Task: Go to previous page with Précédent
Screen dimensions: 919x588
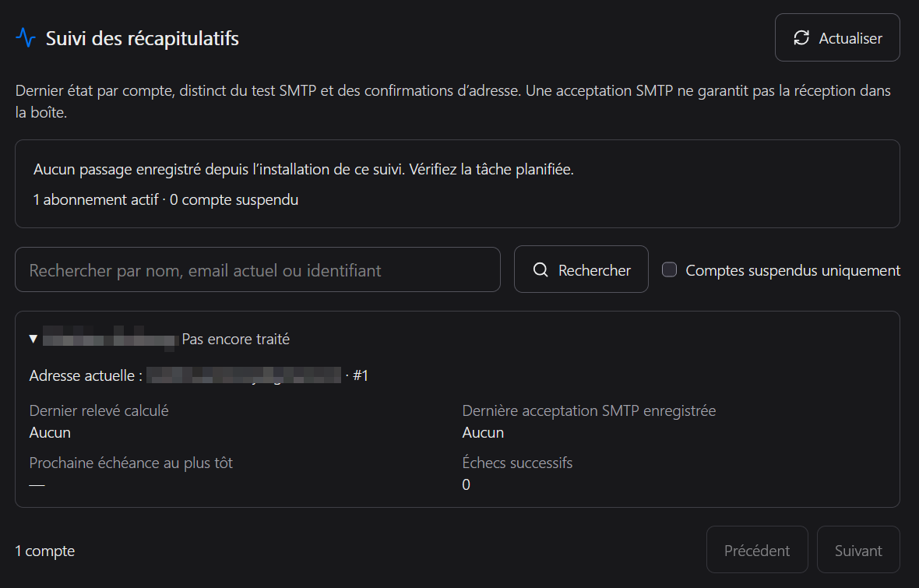Action: coord(757,550)
